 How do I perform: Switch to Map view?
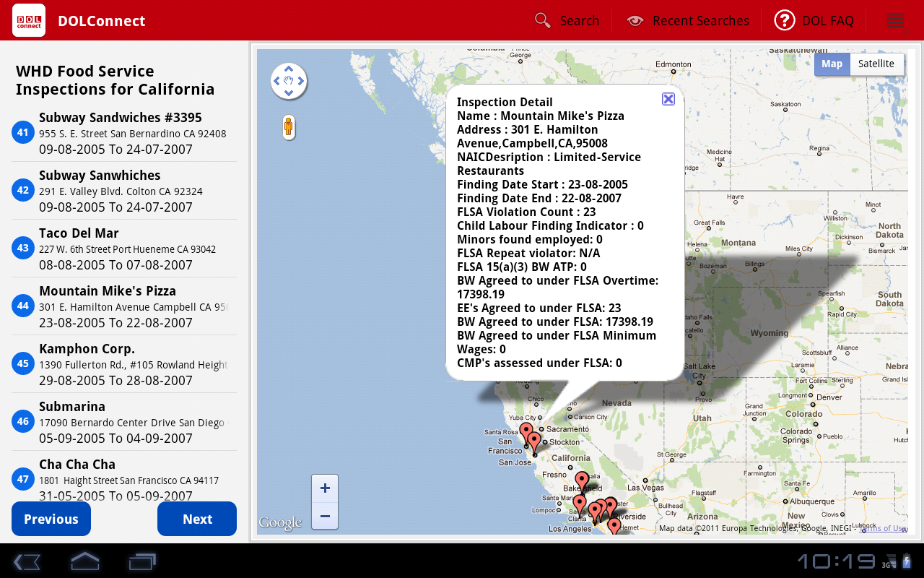(832, 64)
